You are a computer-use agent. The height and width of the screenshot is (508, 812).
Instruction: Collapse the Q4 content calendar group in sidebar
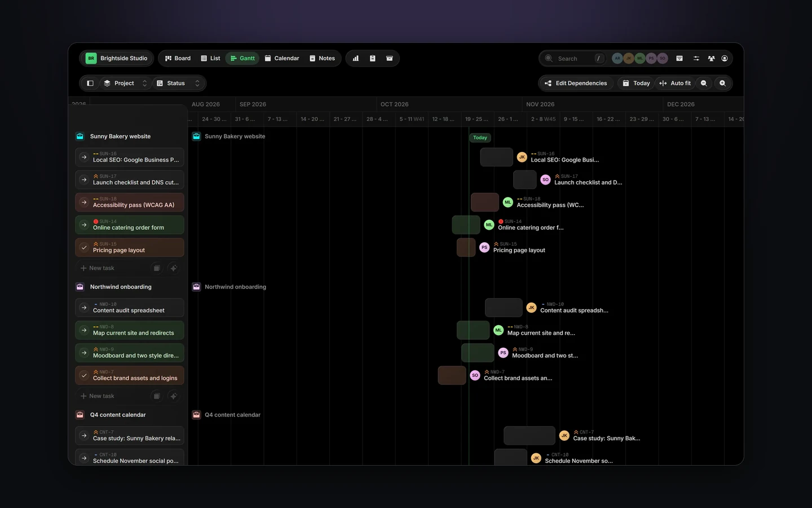tap(80, 415)
